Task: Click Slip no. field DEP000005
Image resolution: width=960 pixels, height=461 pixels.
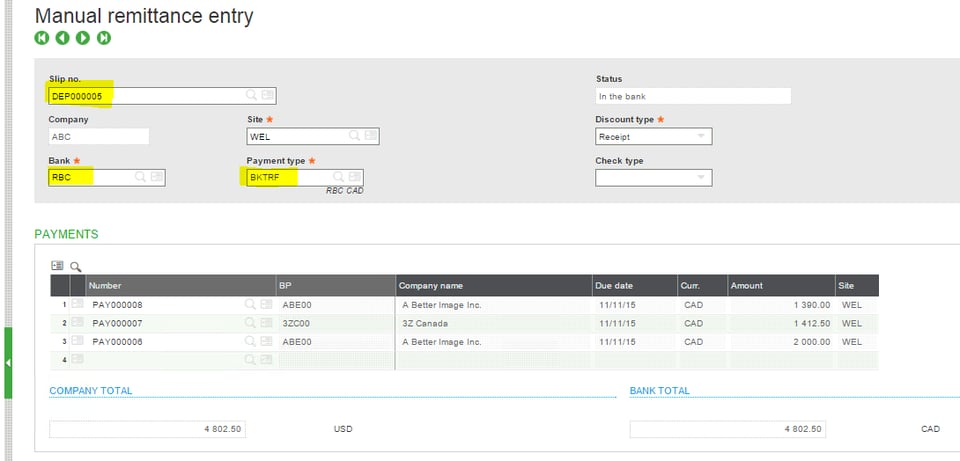Action: click(162, 96)
